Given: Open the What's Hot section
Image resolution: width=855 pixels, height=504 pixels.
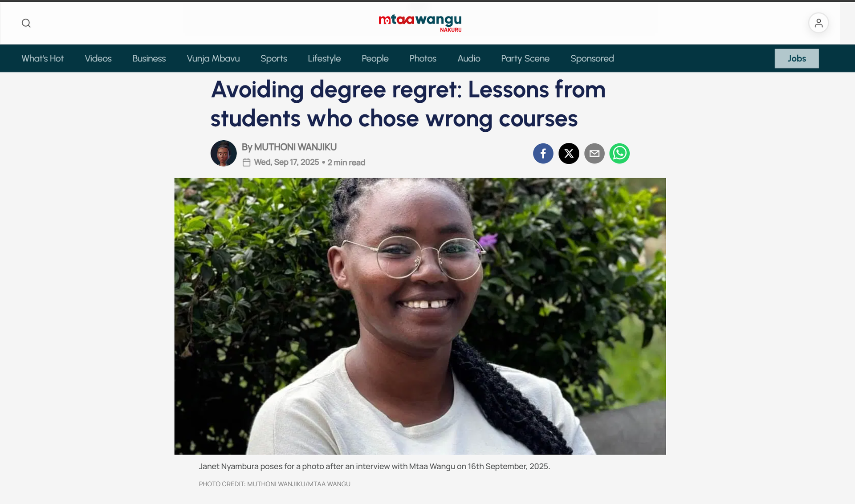Looking at the screenshot, I should (42, 58).
